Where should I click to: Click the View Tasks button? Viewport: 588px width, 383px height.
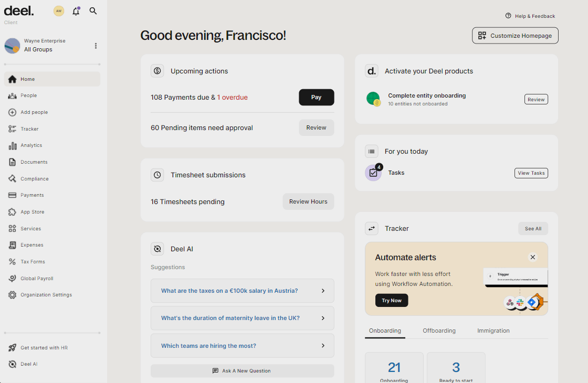[531, 173]
